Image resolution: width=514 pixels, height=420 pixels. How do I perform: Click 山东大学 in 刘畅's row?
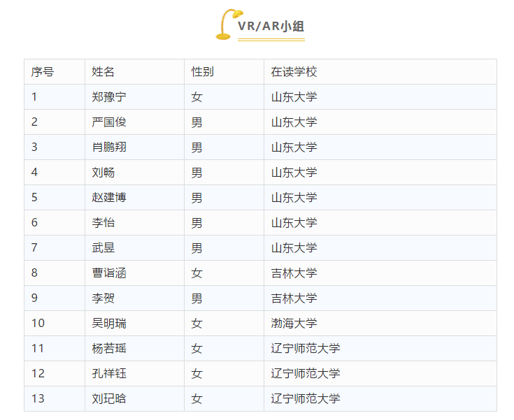click(x=294, y=173)
